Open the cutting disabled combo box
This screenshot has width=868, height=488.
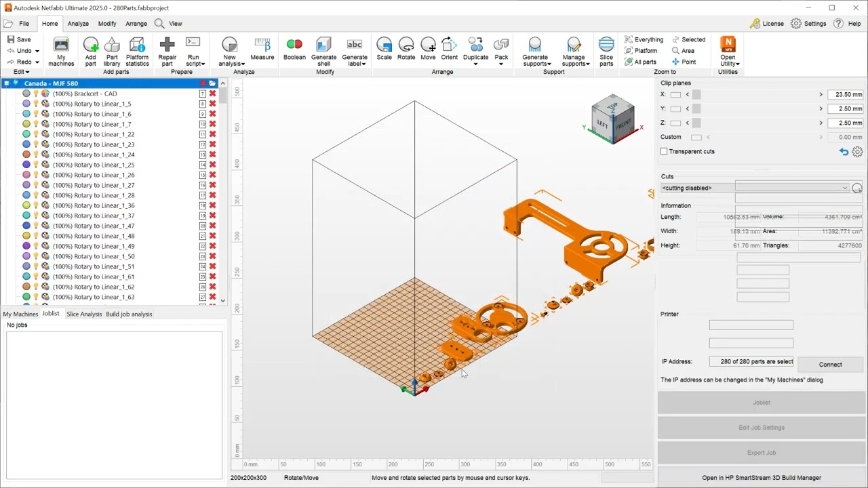(755, 188)
